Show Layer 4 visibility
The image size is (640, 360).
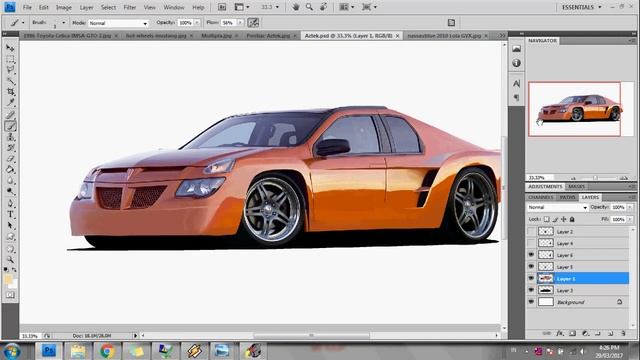(531, 243)
